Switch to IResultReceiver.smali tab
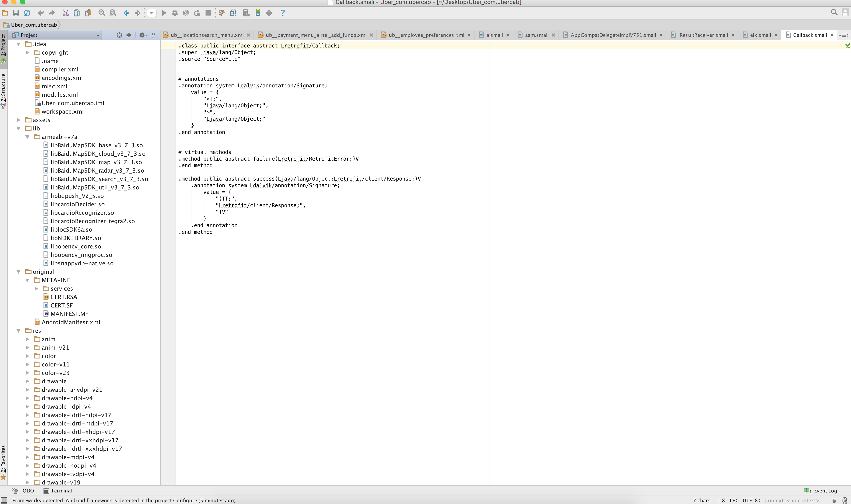851x504 pixels. pos(703,35)
